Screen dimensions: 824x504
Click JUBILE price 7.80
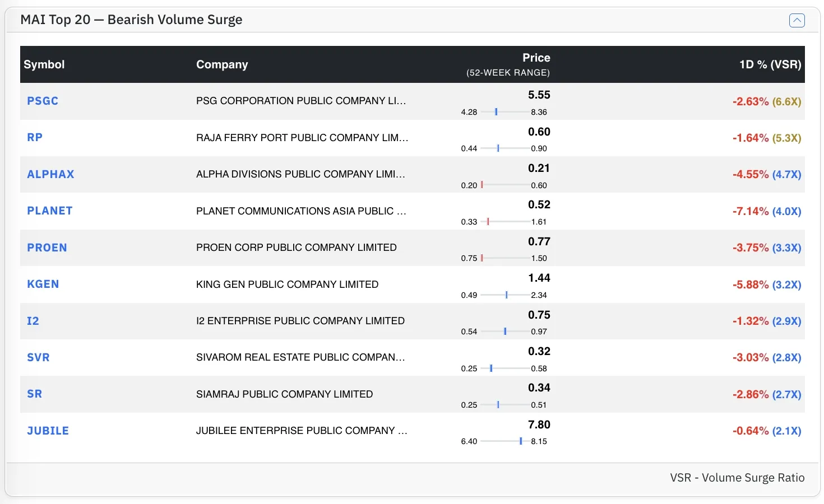click(539, 424)
